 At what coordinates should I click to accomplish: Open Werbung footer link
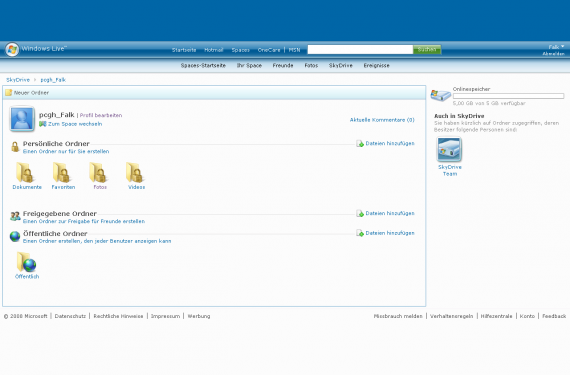tap(199, 316)
